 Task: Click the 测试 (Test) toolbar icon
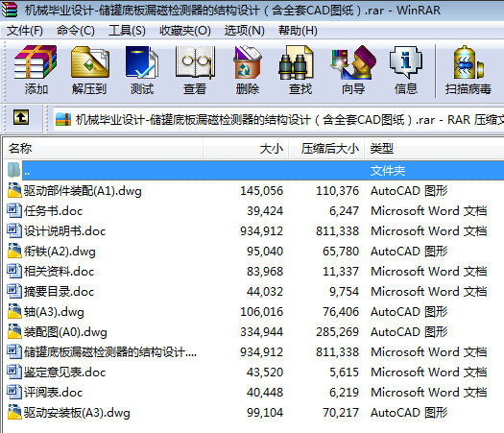[142, 62]
